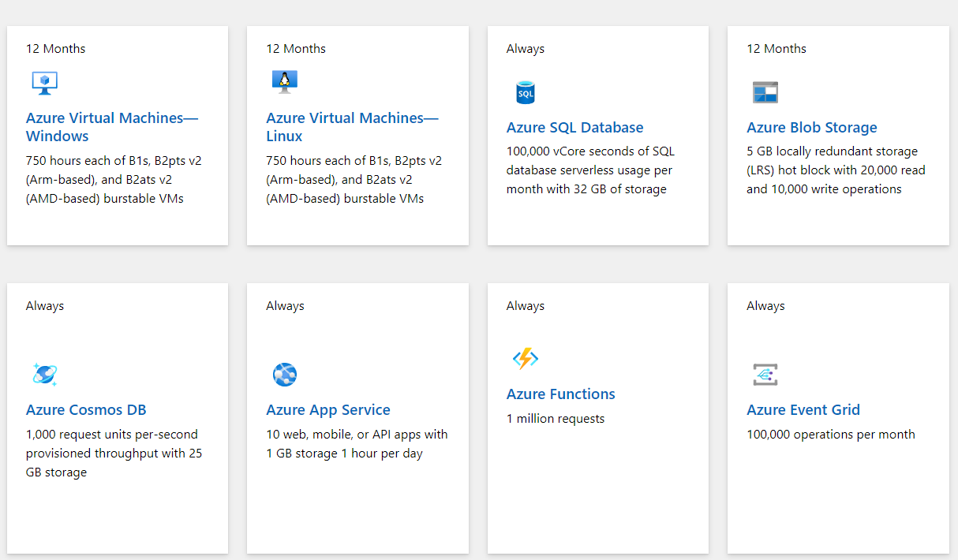
Task: Open the Azure Event Grid link
Action: 803,409
